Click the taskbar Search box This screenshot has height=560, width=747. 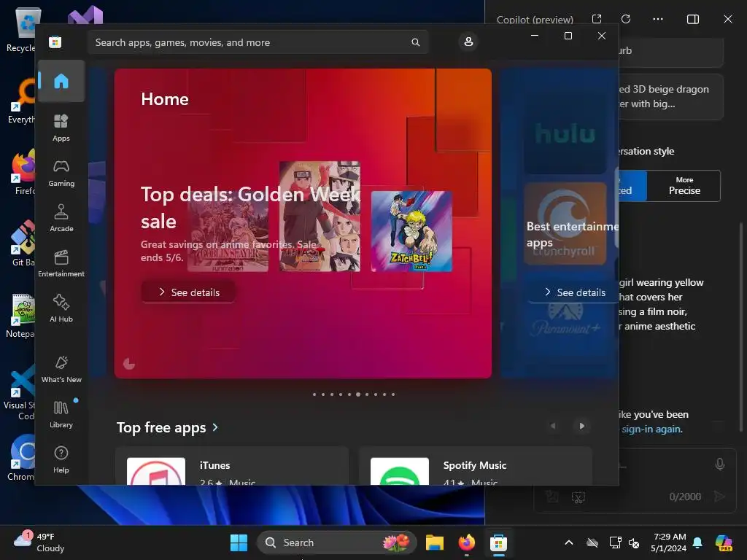[x=336, y=542]
